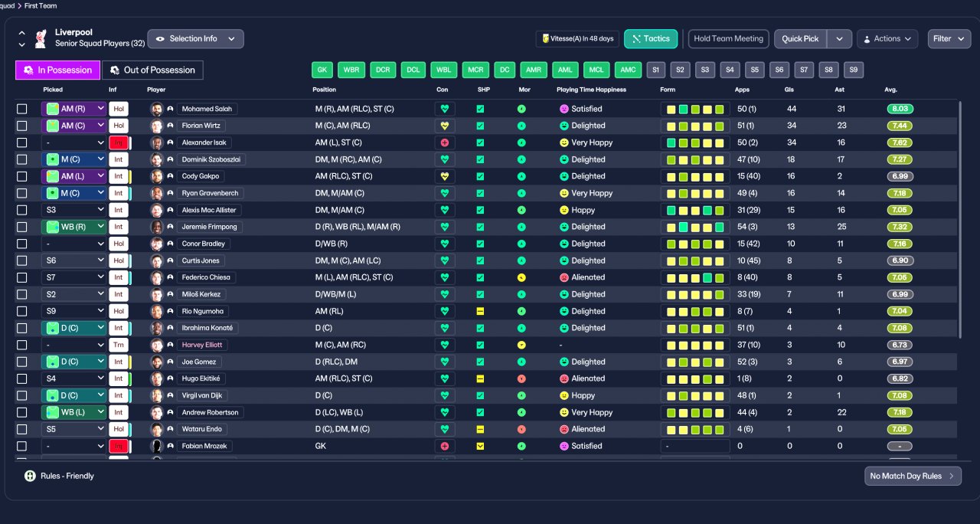This screenshot has width=980, height=524.
Task: Click Mohamed Salah's face portrait
Action: (x=157, y=109)
